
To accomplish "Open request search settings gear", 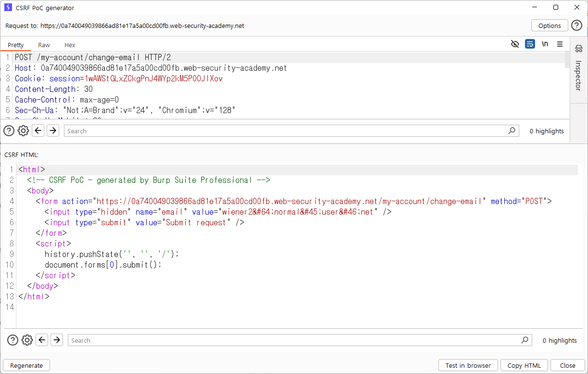I will [23, 130].
